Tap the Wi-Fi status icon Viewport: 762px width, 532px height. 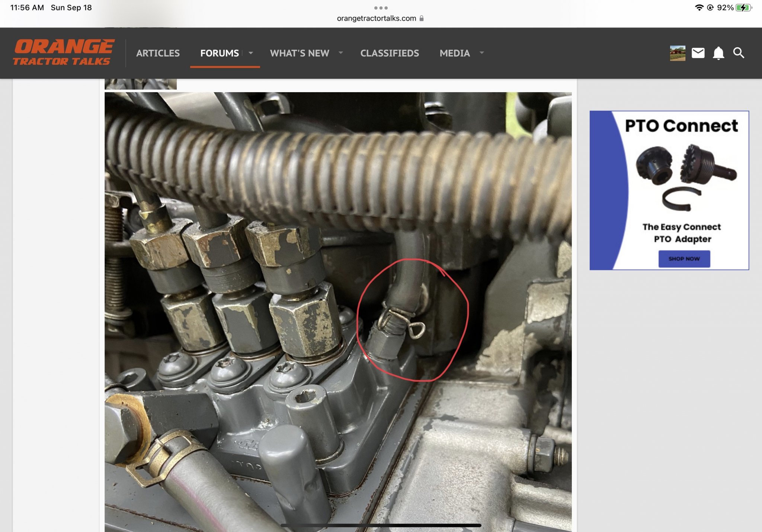tap(699, 8)
